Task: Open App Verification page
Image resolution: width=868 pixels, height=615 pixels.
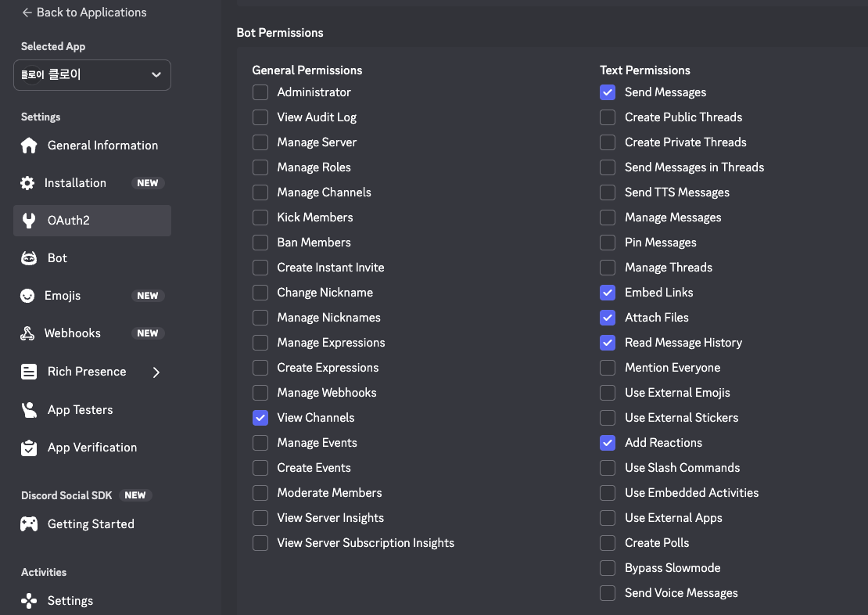Action: 92,448
